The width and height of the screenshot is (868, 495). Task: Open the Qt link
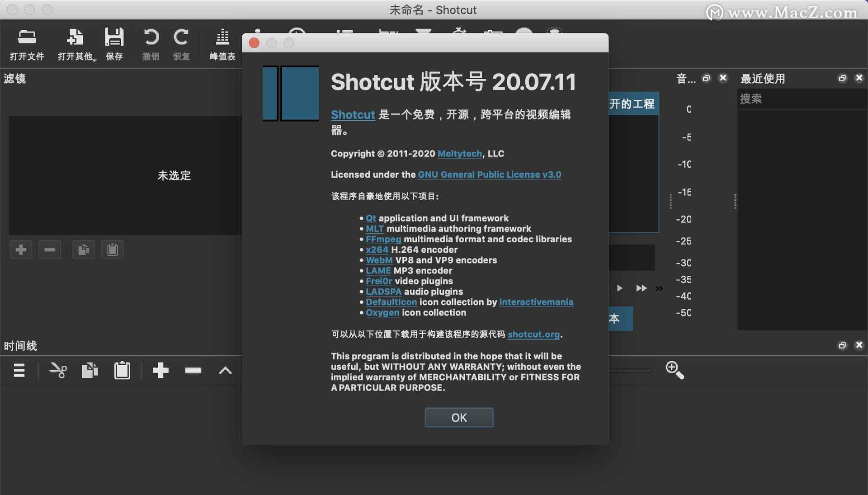tap(371, 218)
